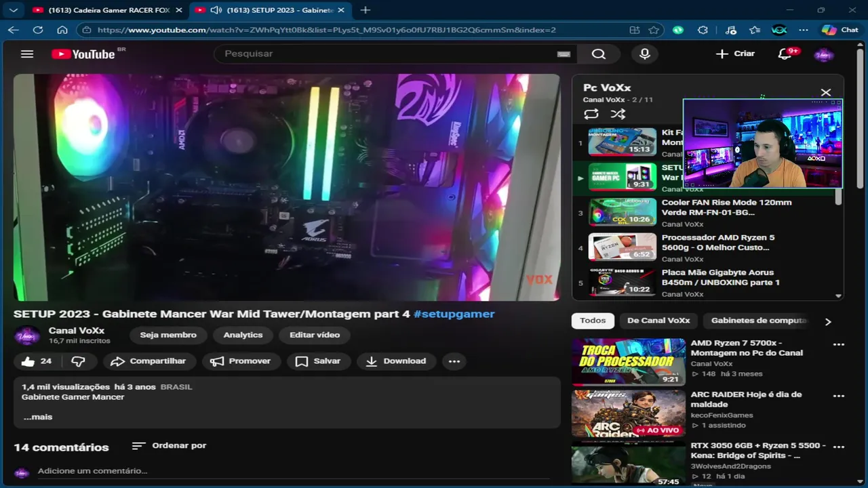Close the Pc VoXx playlist panel

pos(826,92)
